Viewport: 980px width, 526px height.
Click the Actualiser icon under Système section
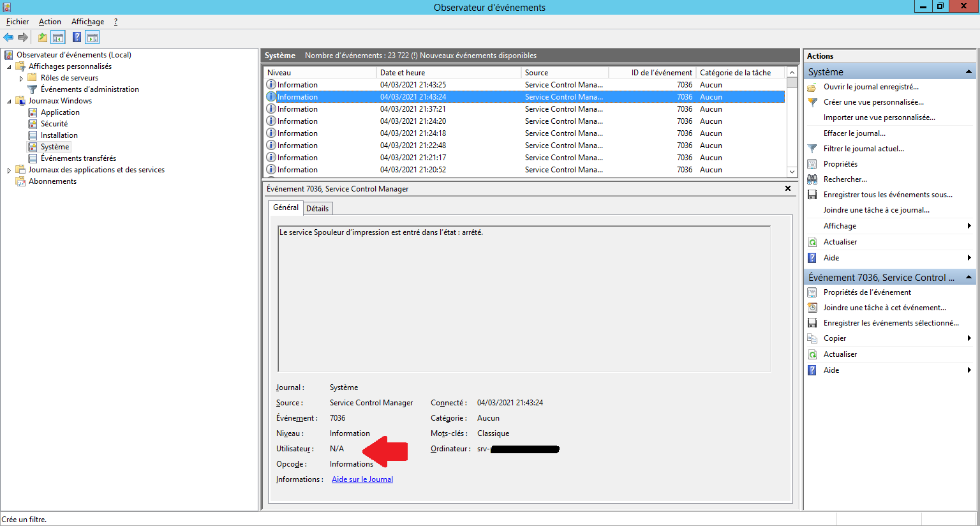pyautogui.click(x=812, y=242)
